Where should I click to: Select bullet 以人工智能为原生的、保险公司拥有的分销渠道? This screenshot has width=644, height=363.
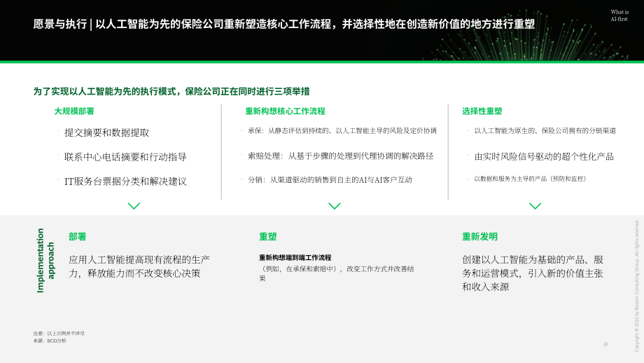coord(545,131)
